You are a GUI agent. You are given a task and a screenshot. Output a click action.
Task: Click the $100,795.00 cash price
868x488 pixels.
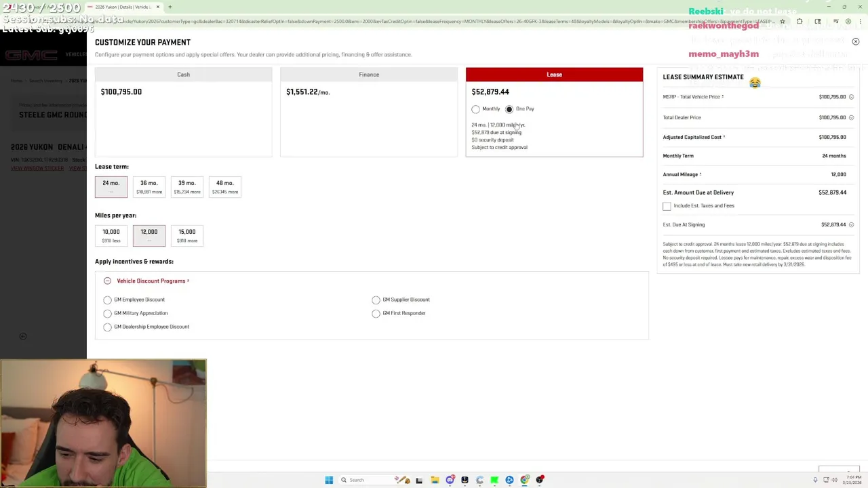pyautogui.click(x=121, y=91)
